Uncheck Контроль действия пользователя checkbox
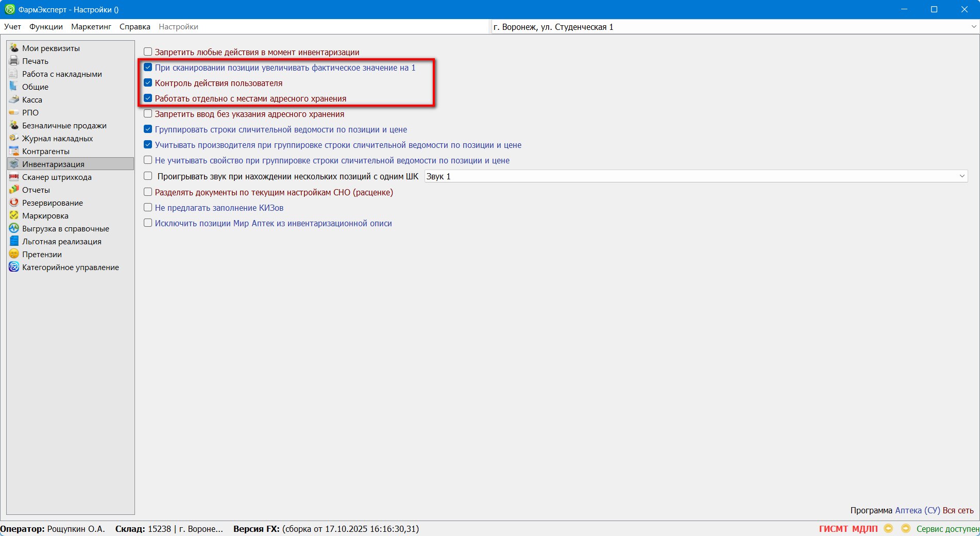980x536 pixels. coord(148,83)
